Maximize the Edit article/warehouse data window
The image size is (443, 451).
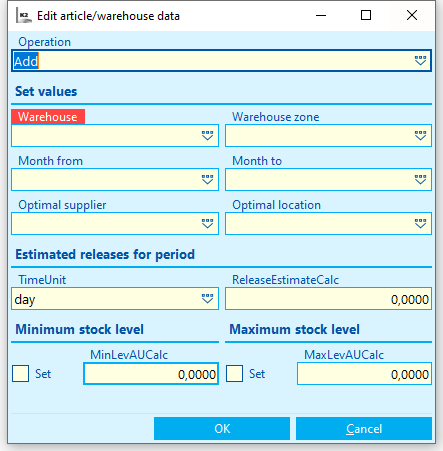[366, 15]
